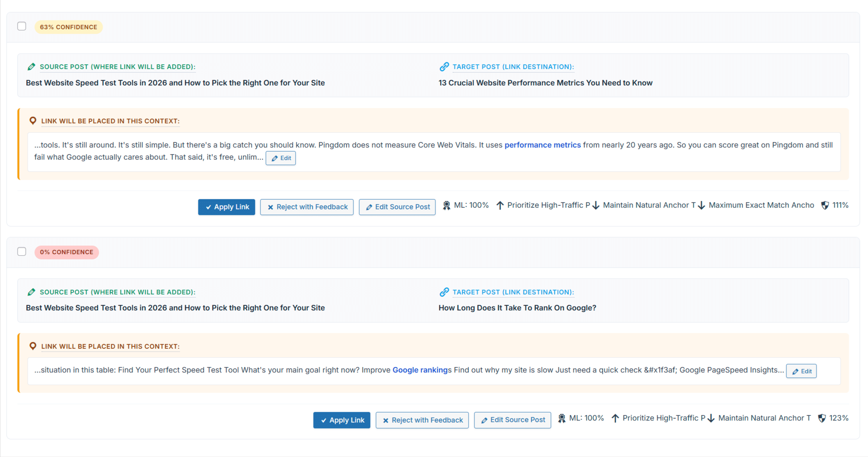Click up arrow by Prioritize High-Traffic, first card
868x457 pixels.
coord(500,205)
